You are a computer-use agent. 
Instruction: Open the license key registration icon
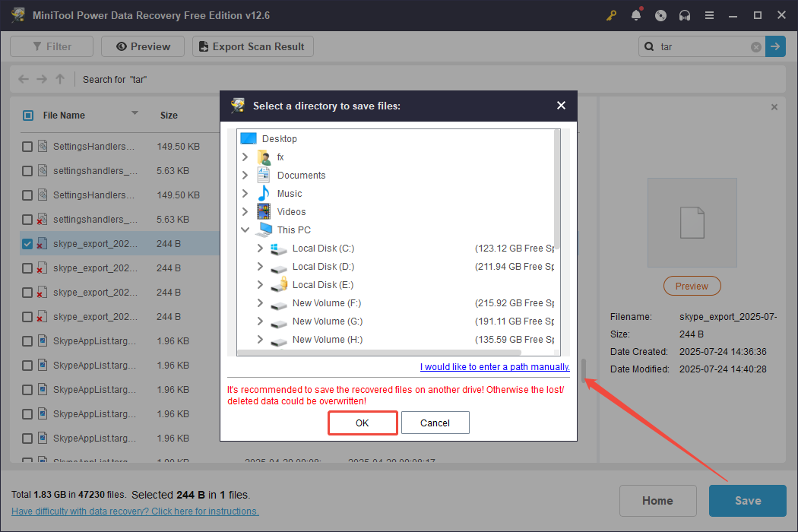(611, 15)
